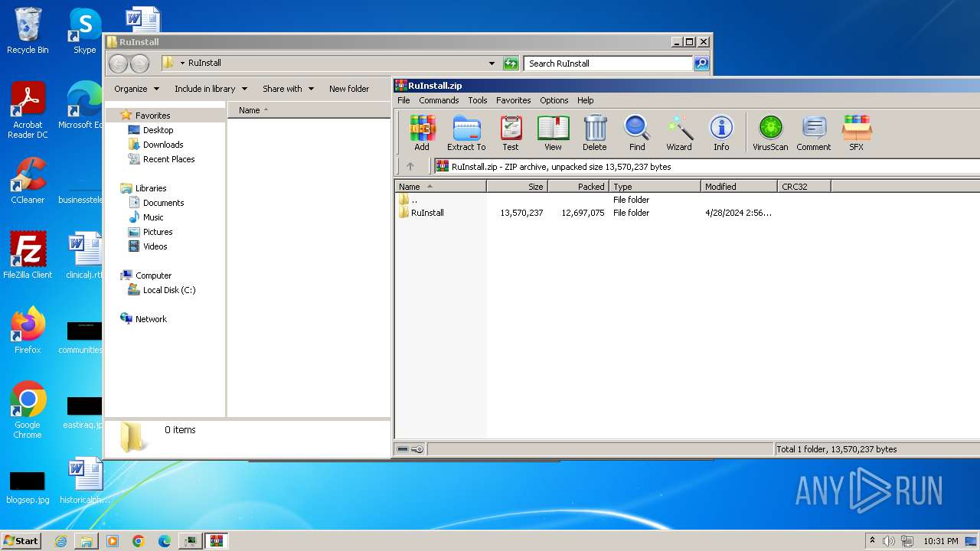This screenshot has width=980, height=551.
Task: Click the Explorer back navigation button
Action: tap(118, 64)
